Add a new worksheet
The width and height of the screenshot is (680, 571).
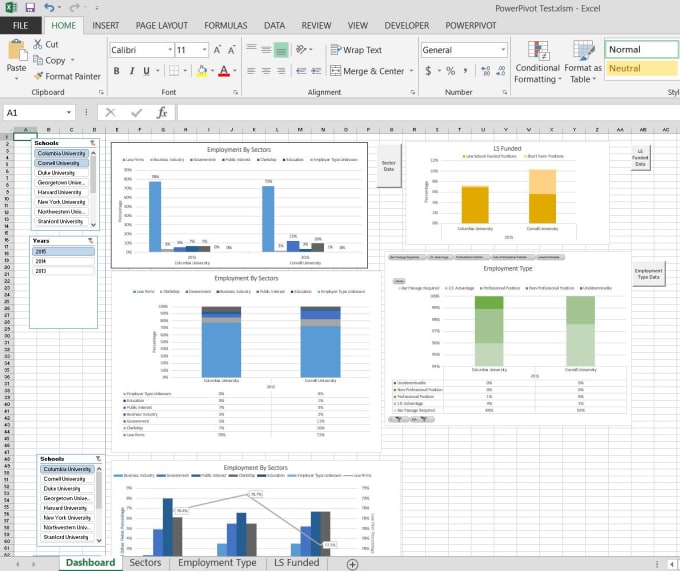click(x=352, y=564)
